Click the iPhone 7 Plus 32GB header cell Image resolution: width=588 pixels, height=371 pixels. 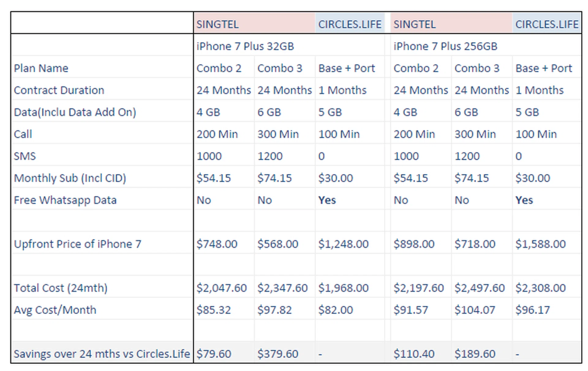(x=245, y=46)
